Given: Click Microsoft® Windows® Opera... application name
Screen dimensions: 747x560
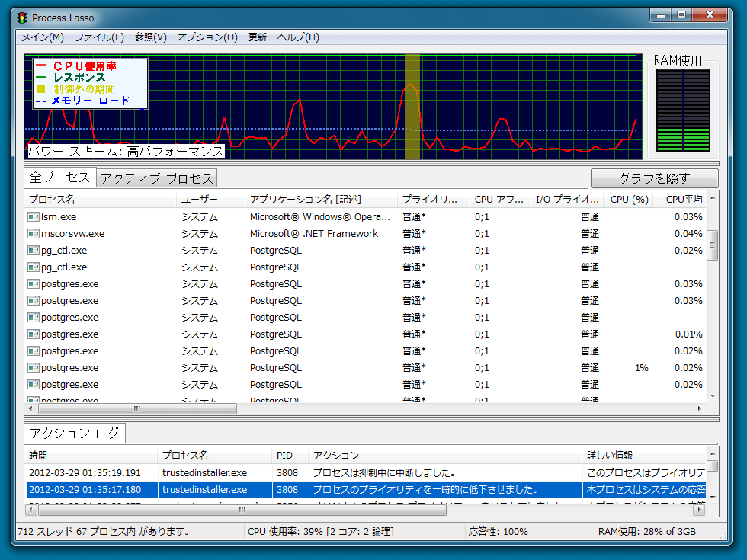Looking at the screenshot, I should pyautogui.click(x=320, y=217).
